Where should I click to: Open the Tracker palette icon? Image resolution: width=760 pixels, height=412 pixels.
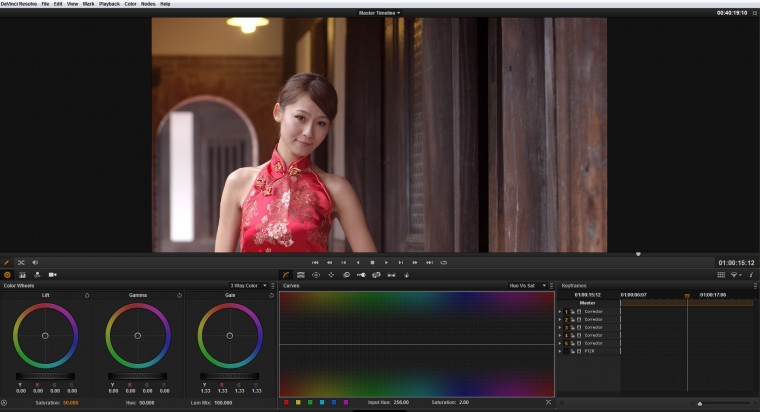coord(331,274)
